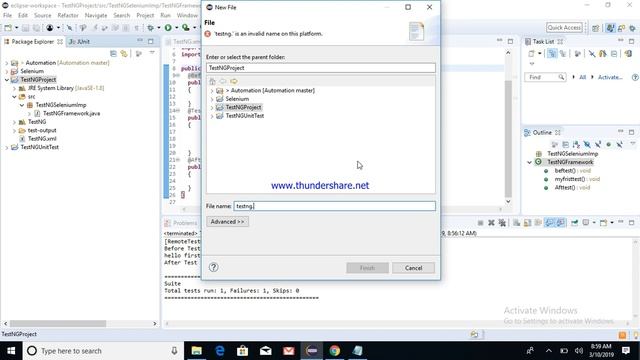Toggle Hide Static Members in Outline toolbar

tap(598, 144)
